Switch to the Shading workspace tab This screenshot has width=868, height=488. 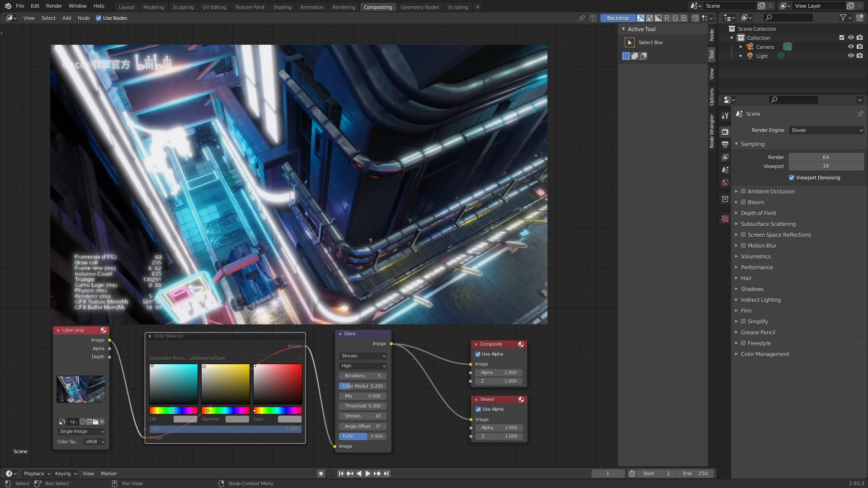pyautogui.click(x=282, y=7)
